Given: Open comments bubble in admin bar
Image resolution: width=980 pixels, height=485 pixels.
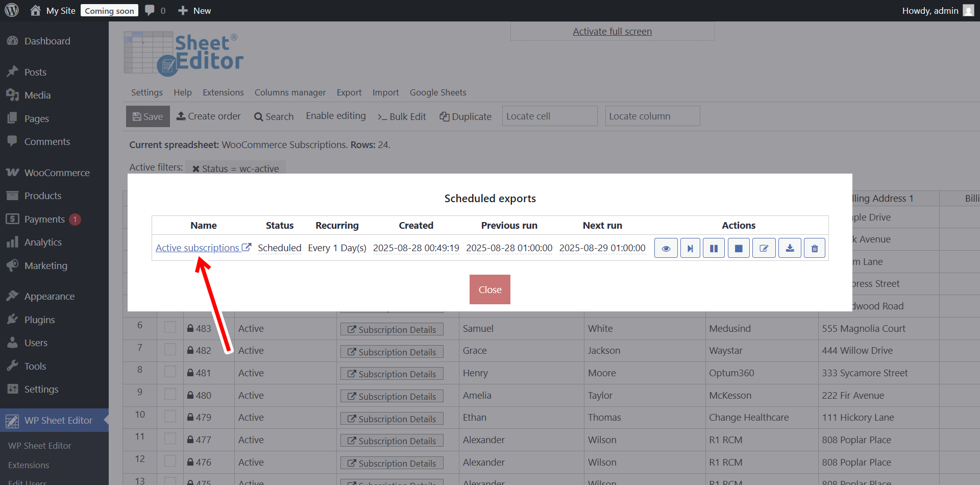Looking at the screenshot, I should [x=150, y=10].
